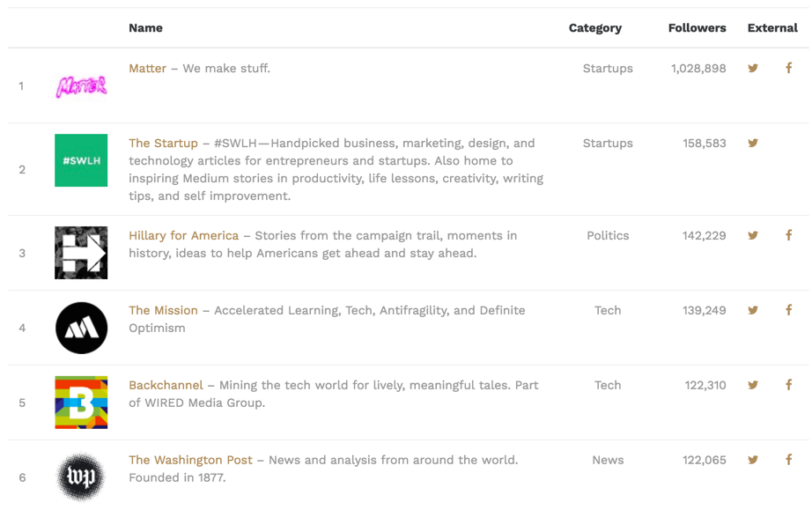The width and height of the screenshot is (812, 510).
Task: Sort by the Followers column header
Action: (697, 28)
